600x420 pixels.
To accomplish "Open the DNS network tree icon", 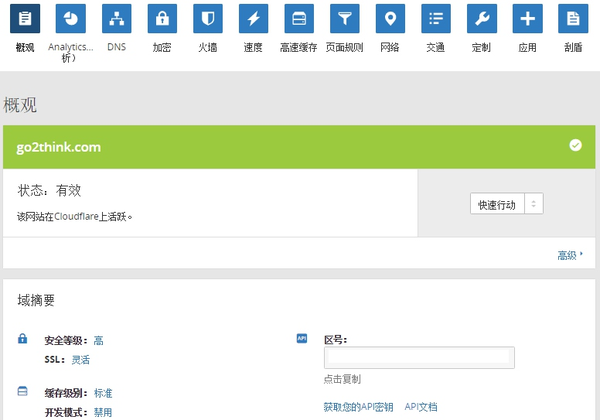I will click(116, 18).
